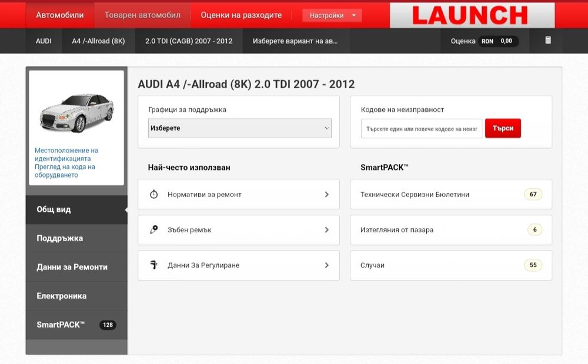Select 2.0 TDI (CAGB) 2007 - 2012 breadcrumb

(189, 41)
